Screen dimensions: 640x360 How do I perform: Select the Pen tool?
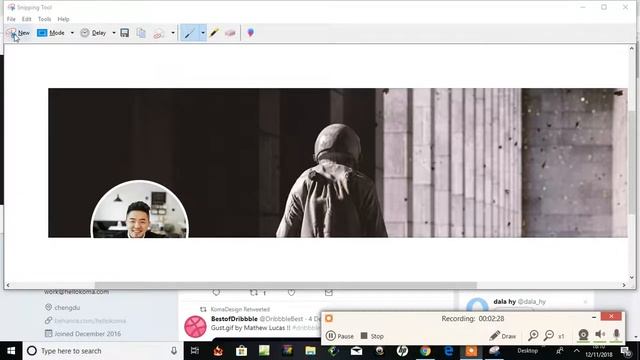(189, 33)
